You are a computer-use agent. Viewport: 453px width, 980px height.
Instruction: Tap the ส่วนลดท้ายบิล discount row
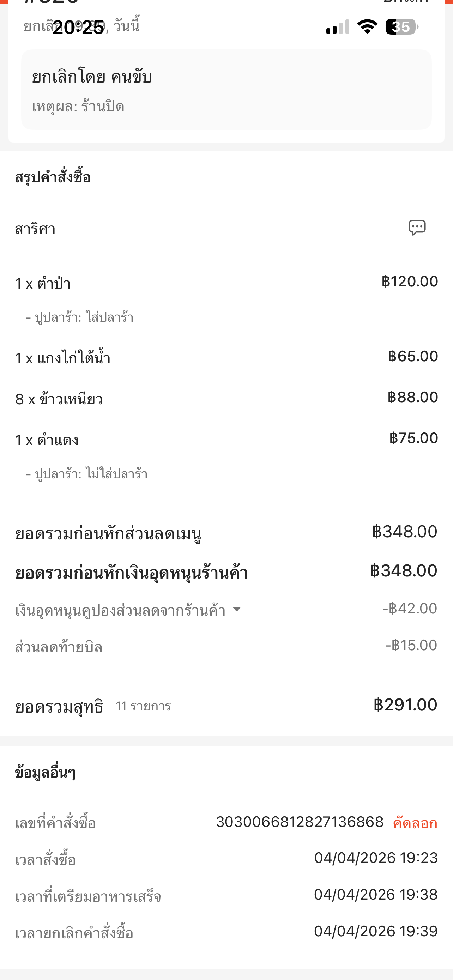59,647
